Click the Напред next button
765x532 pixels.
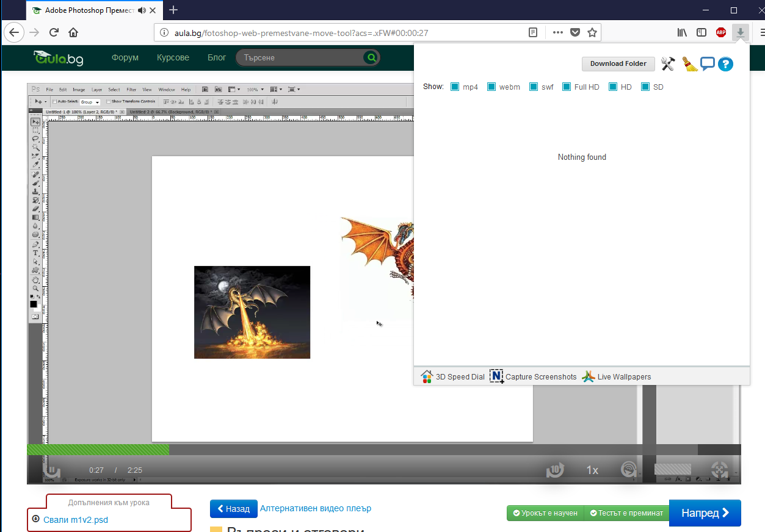tap(705, 513)
